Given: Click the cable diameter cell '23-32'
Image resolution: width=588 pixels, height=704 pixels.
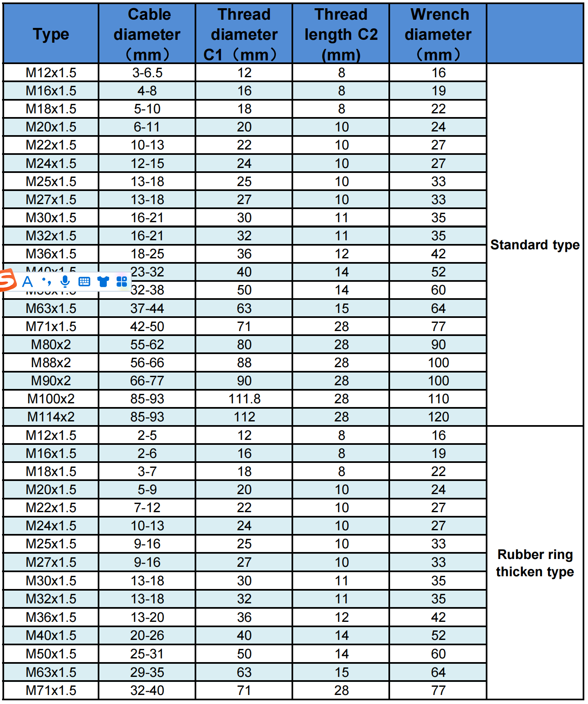Looking at the screenshot, I should pos(147,272).
